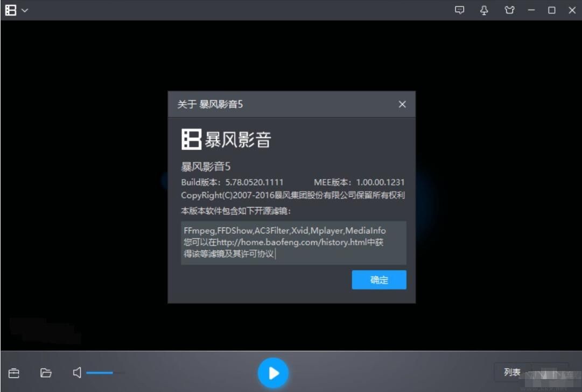Click the Baofeng logo in the title bar

pyautogui.click(x=12, y=10)
